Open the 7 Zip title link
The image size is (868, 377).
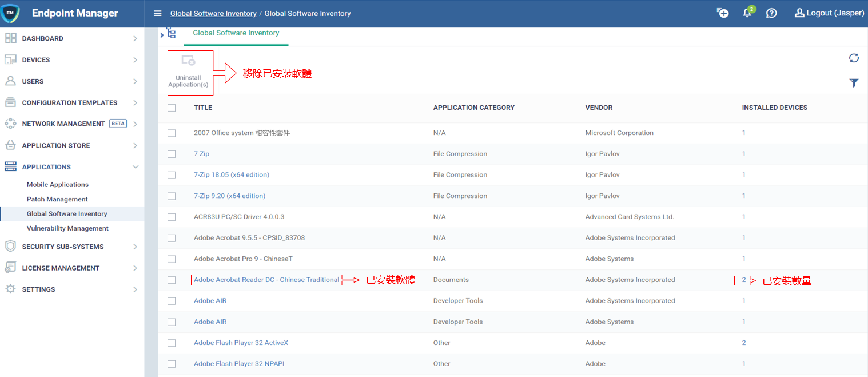[201, 154]
